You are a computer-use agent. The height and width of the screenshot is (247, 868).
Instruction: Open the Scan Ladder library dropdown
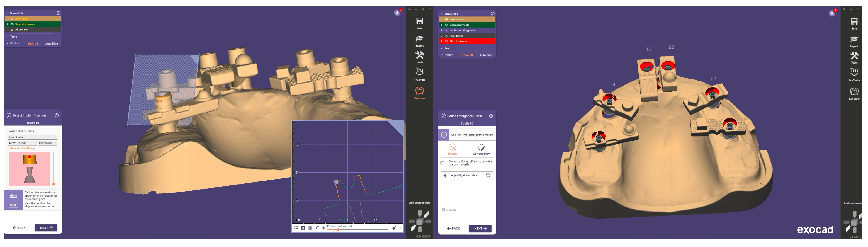coord(33,137)
